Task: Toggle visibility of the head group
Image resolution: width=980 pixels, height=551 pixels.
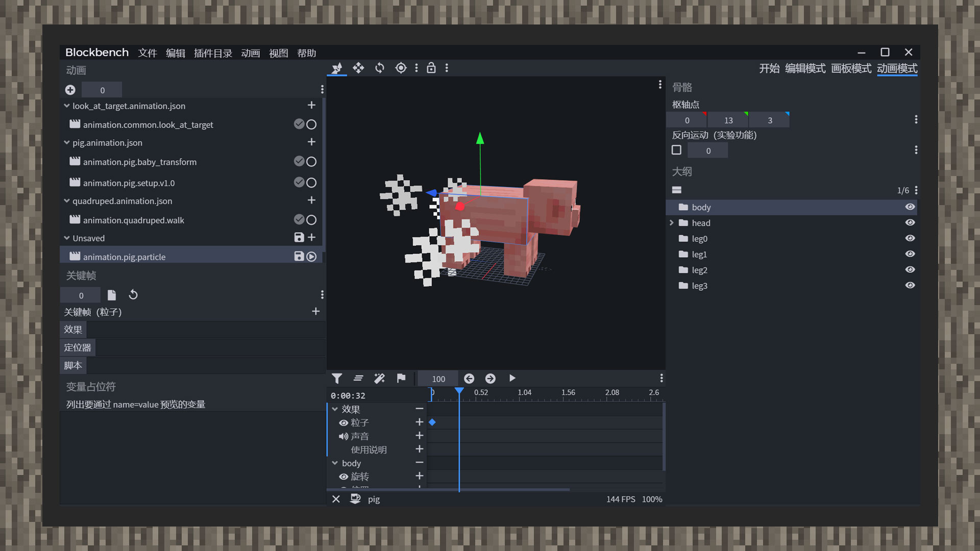Action: coord(910,222)
